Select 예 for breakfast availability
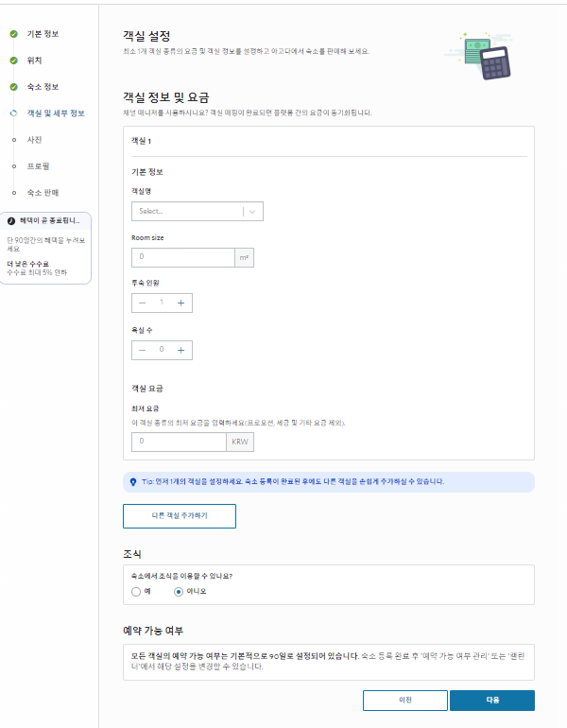This screenshot has height=728, width=567. coord(137,592)
